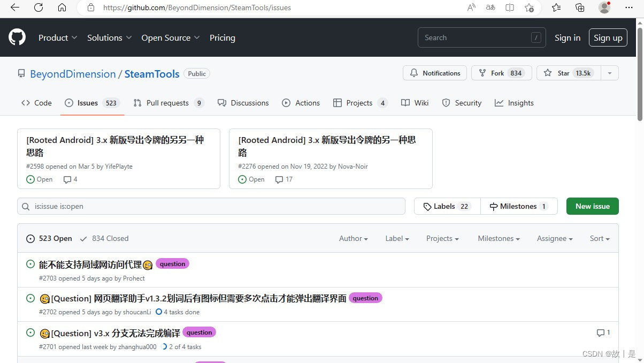Screen dimensions: 644x363
Task: Open the Author filter dropdown
Action: click(354, 238)
